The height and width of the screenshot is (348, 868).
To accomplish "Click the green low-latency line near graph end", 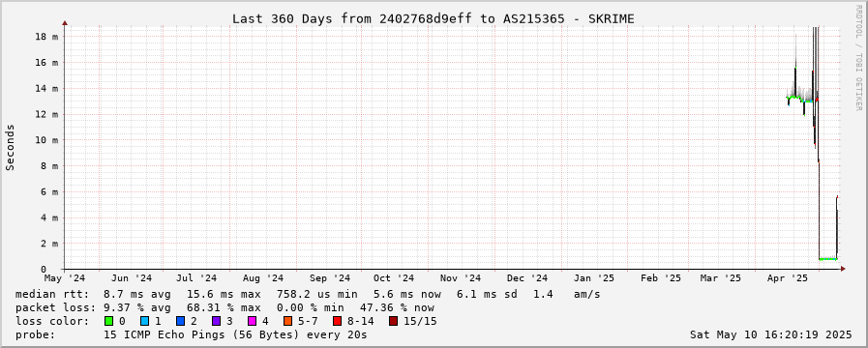I will click(827, 259).
